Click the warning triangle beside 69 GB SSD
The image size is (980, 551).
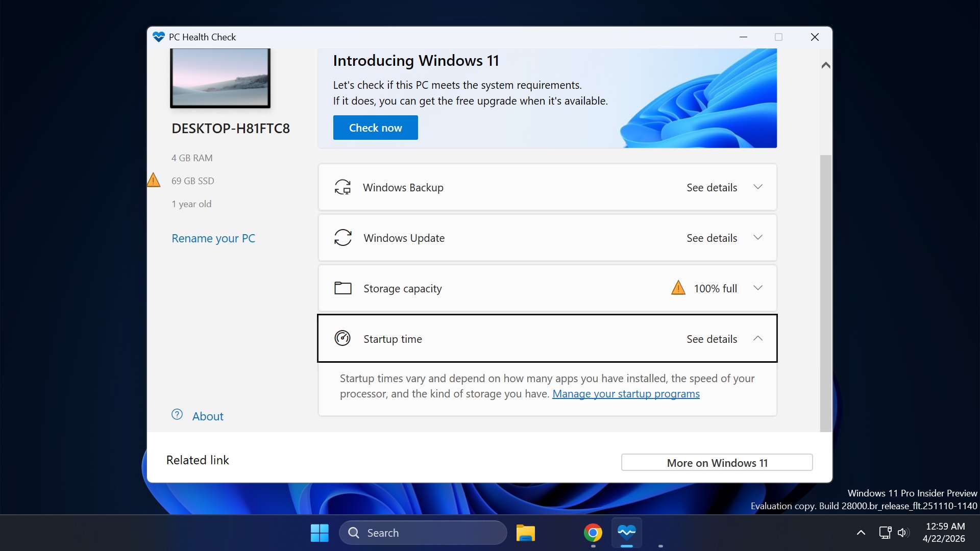(154, 180)
